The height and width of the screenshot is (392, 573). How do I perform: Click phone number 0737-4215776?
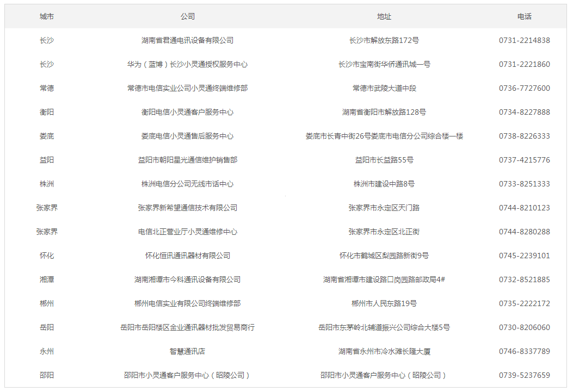[525, 160]
